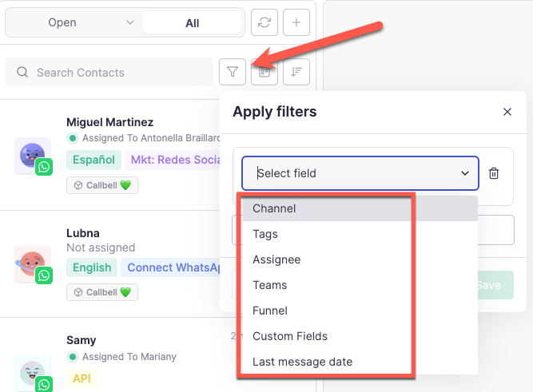Image resolution: width=533 pixels, height=392 pixels.
Task: Click the plus icon to add contact
Action: (296, 22)
